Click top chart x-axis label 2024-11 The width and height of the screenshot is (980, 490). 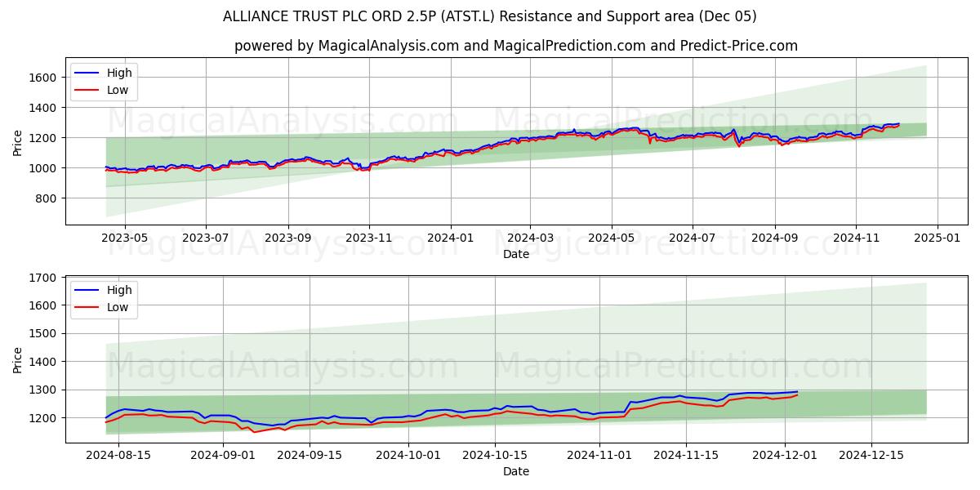pyautogui.click(x=856, y=239)
